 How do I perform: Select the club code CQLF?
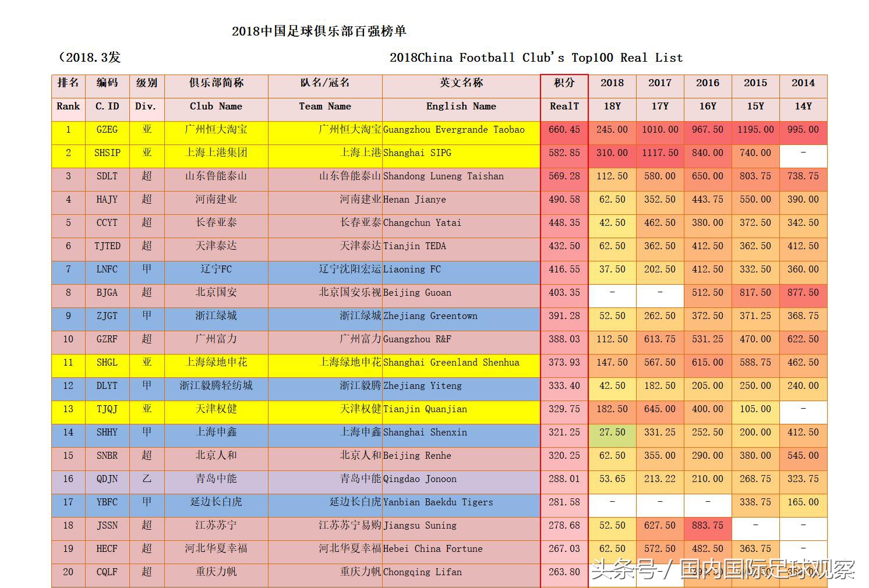107,572
